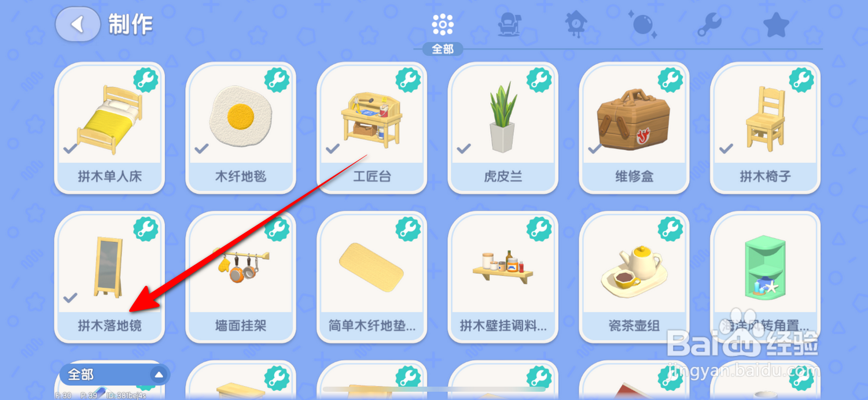
Task: Pick the 虎皮兰 plant card
Action: [503, 128]
